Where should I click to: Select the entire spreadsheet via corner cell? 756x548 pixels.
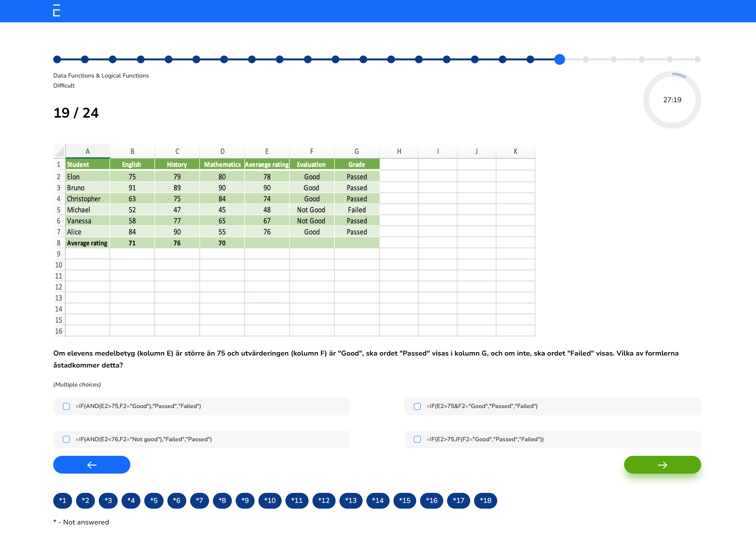click(x=59, y=151)
